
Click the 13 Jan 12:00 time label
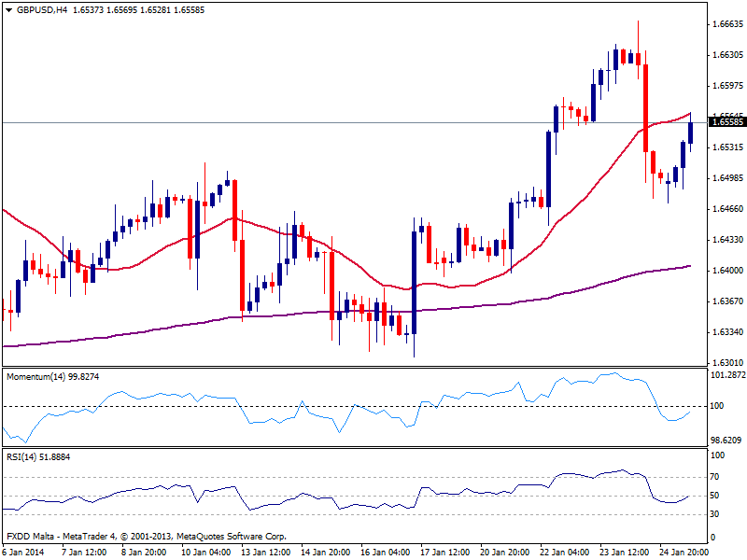(x=266, y=552)
